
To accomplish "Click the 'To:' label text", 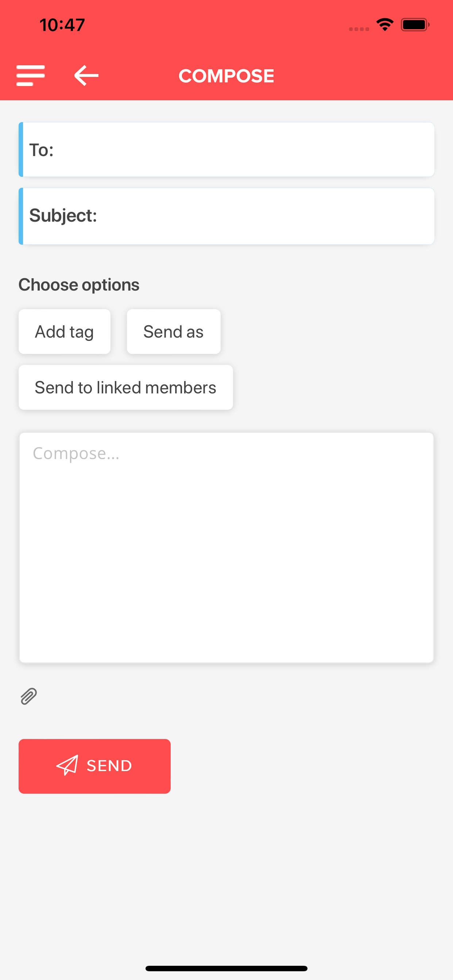I will point(42,150).
